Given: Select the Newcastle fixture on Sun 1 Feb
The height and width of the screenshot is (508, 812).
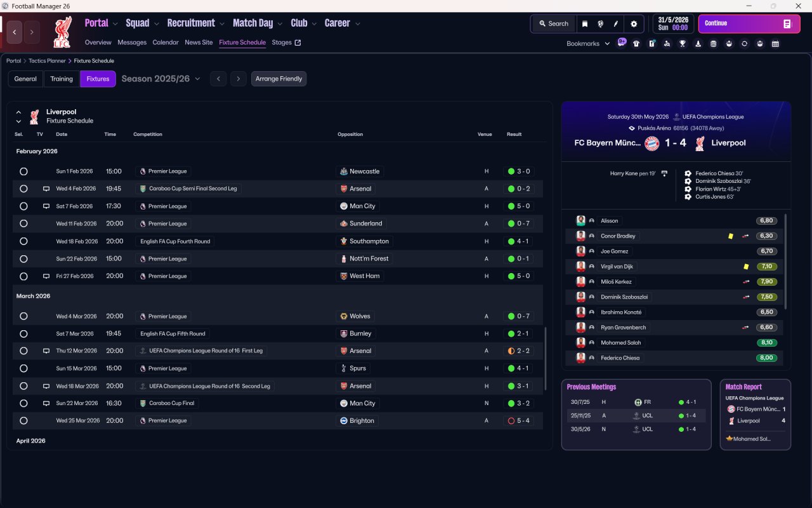Looking at the screenshot, I should pos(23,171).
